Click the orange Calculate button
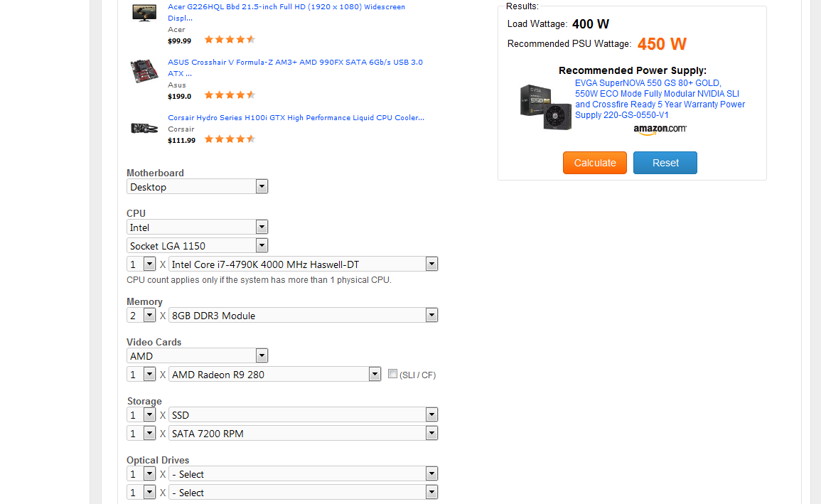The width and height of the screenshot is (821, 504). (595, 163)
